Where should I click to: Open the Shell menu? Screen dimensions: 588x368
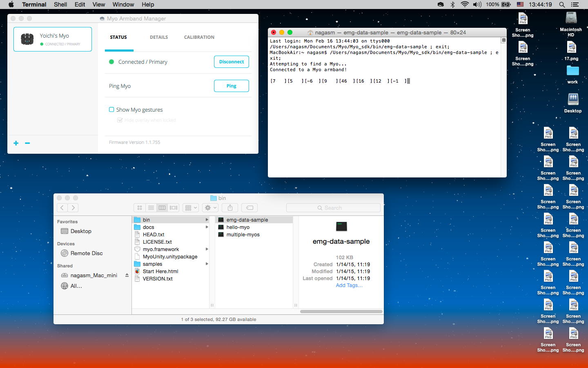pyautogui.click(x=60, y=4)
